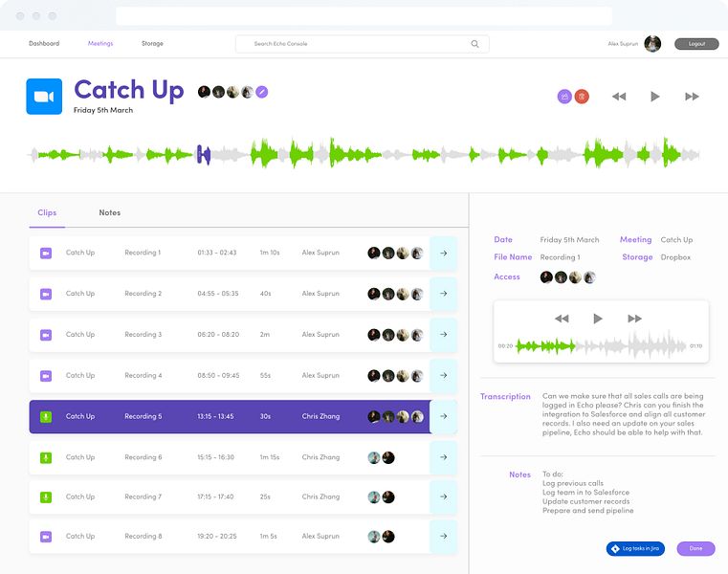
Task: Click participant avatars on Recording 6 row
Action: (x=381, y=457)
